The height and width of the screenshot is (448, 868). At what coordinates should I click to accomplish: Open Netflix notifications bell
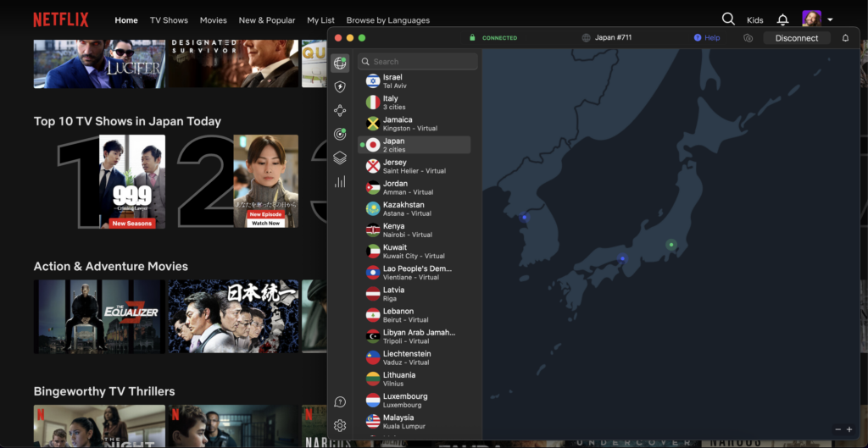(x=782, y=20)
